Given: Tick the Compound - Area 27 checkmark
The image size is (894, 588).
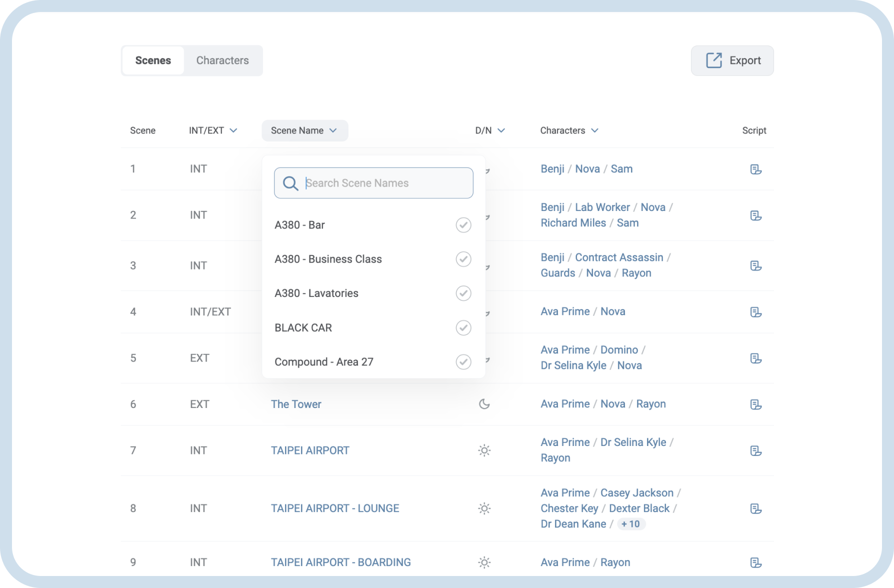Looking at the screenshot, I should pyautogui.click(x=463, y=362).
